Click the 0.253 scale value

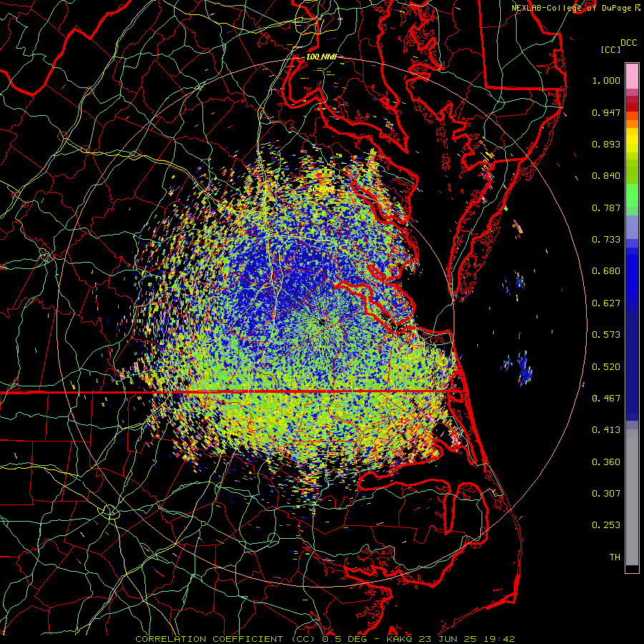[x=606, y=525]
